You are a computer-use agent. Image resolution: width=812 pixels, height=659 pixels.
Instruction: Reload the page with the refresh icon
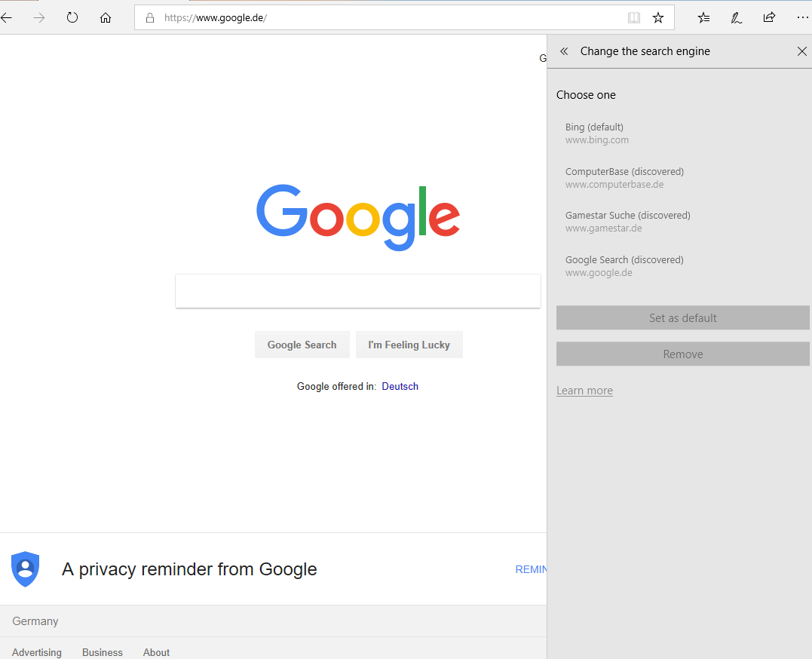(x=72, y=17)
